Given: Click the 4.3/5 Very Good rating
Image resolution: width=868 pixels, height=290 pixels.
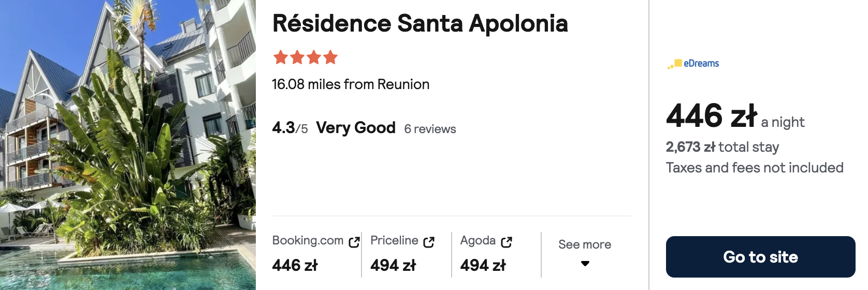Looking at the screenshot, I should pyautogui.click(x=334, y=127).
